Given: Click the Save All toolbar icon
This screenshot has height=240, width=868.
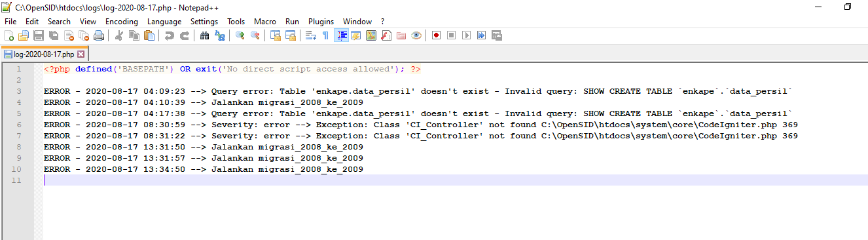Looking at the screenshot, I should click(53, 35).
